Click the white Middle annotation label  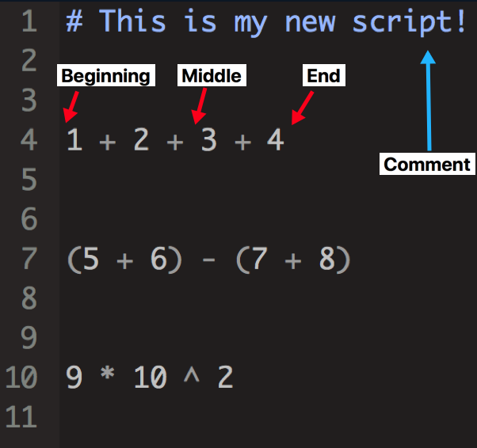tap(211, 76)
